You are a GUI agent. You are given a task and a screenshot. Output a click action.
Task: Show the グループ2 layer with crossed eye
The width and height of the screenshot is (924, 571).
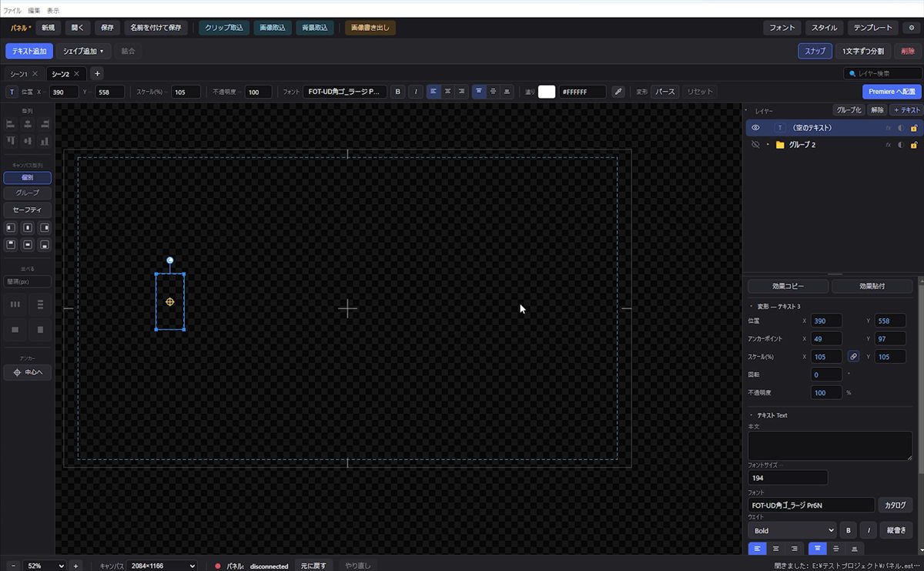point(755,145)
